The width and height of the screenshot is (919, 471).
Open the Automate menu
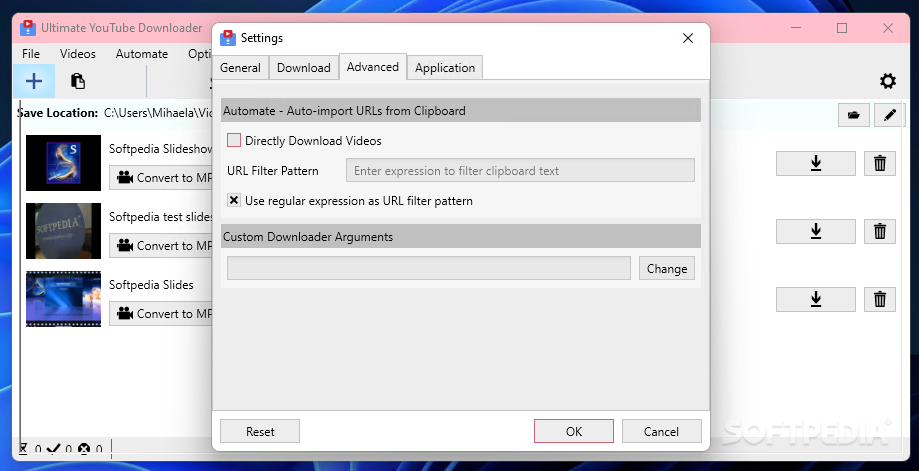142,54
